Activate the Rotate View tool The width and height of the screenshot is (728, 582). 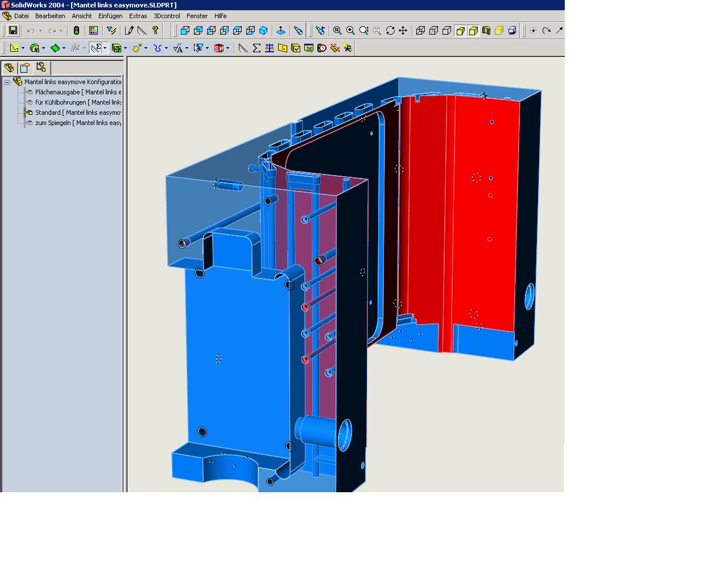[x=390, y=31]
